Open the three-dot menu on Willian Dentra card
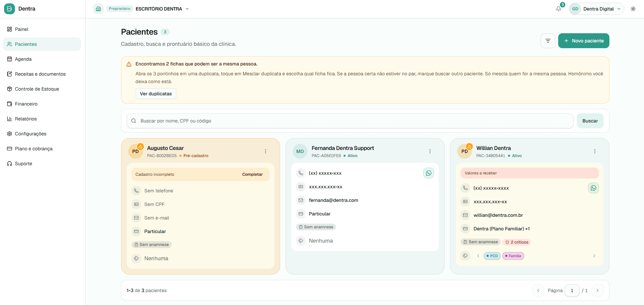 (x=594, y=151)
